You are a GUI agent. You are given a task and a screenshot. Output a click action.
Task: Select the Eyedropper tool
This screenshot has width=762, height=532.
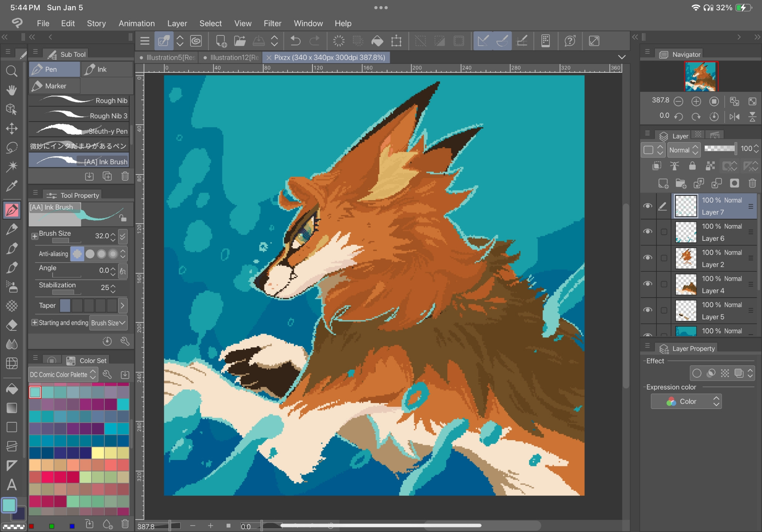[12, 186]
